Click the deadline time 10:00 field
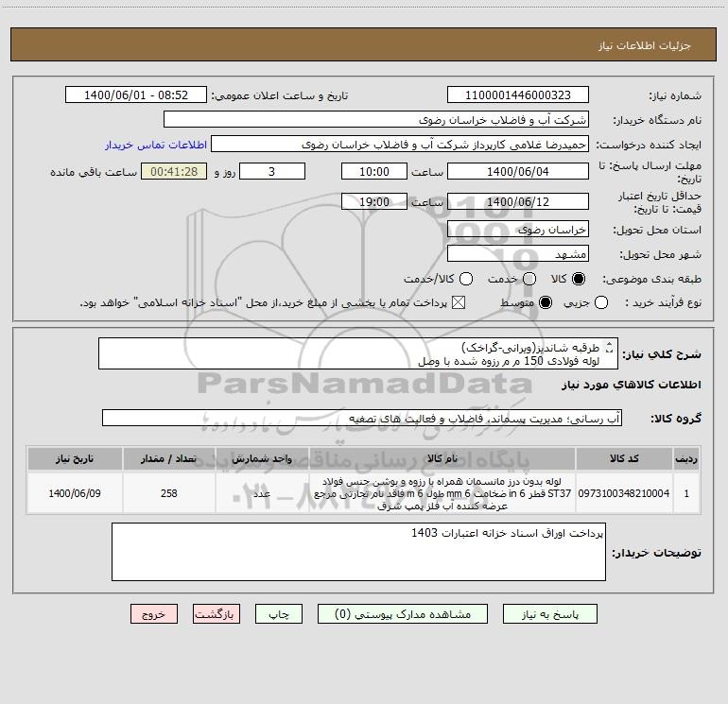This screenshot has height=704, width=728. coord(374,171)
